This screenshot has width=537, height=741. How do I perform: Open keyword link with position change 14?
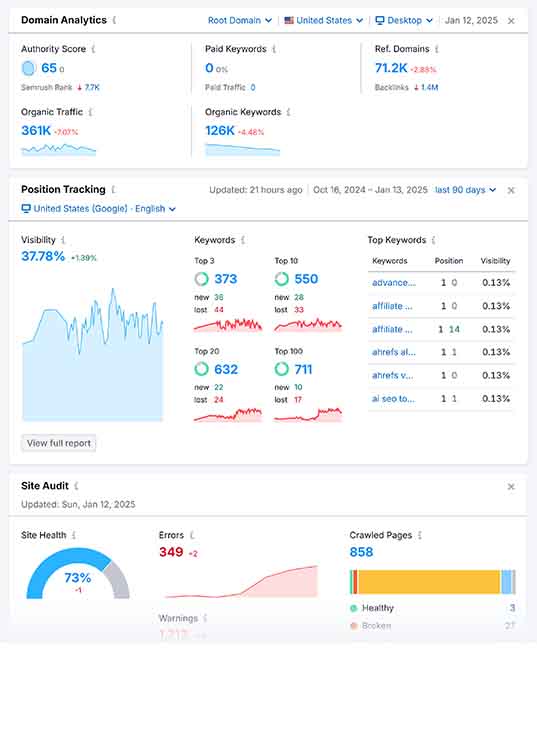click(x=392, y=329)
